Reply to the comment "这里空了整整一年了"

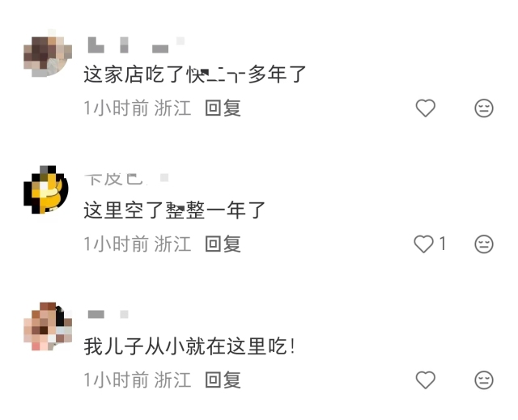[223, 244]
